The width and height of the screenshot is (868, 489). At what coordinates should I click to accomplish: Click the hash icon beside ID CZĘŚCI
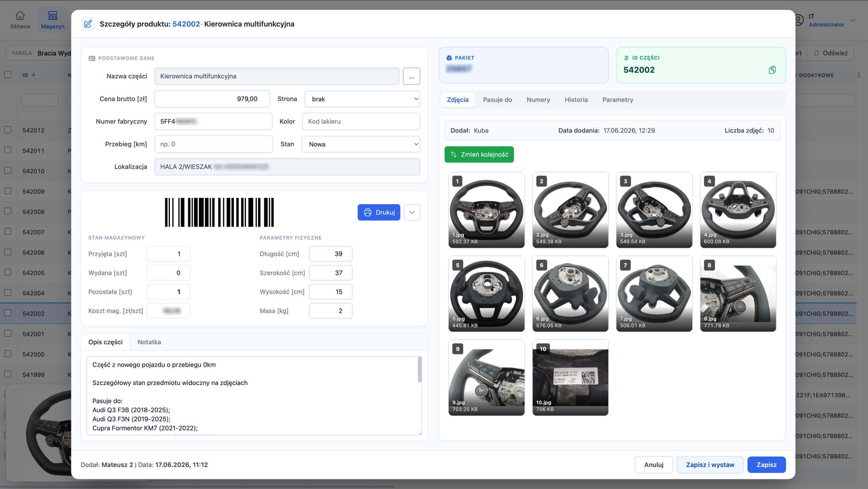[626, 58]
